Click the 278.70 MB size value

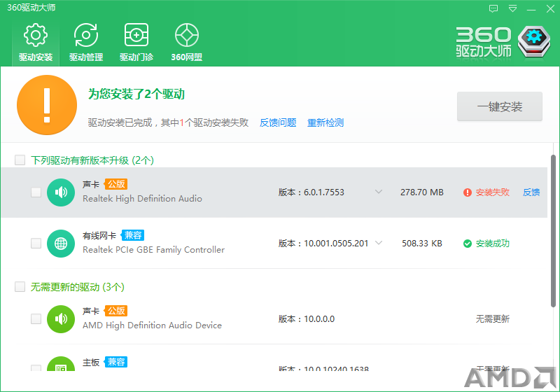[x=422, y=192]
